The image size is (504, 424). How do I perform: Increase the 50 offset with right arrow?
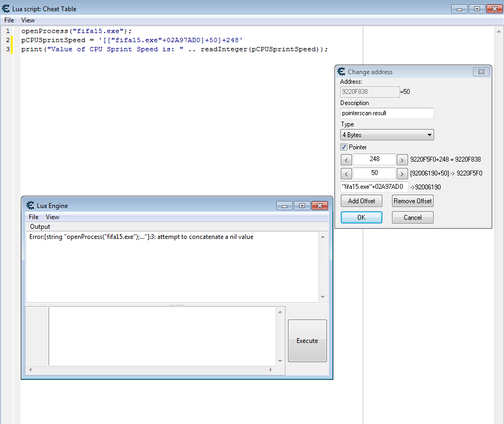coord(402,173)
